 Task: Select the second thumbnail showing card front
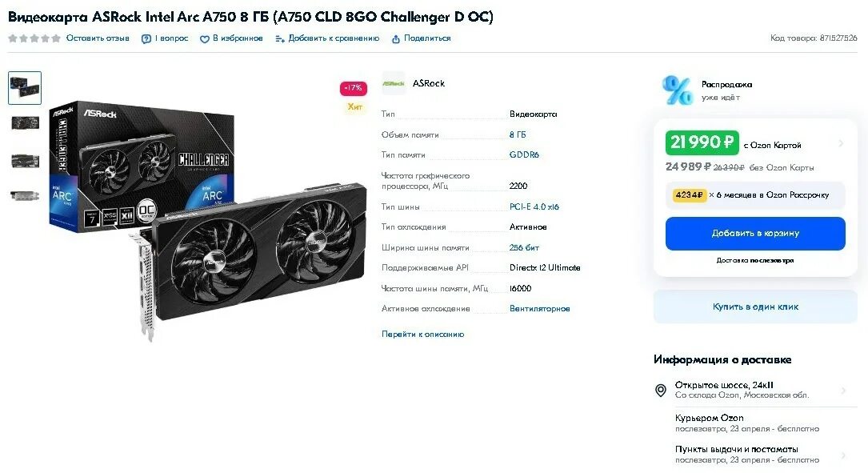(25, 123)
